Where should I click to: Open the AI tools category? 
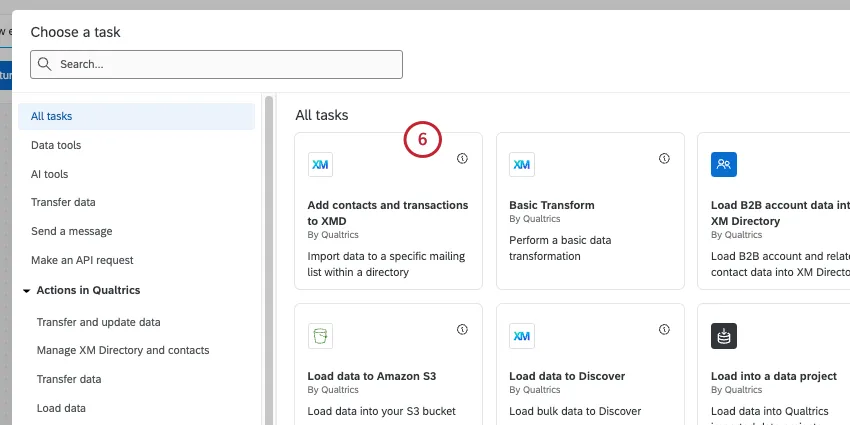click(x=50, y=174)
